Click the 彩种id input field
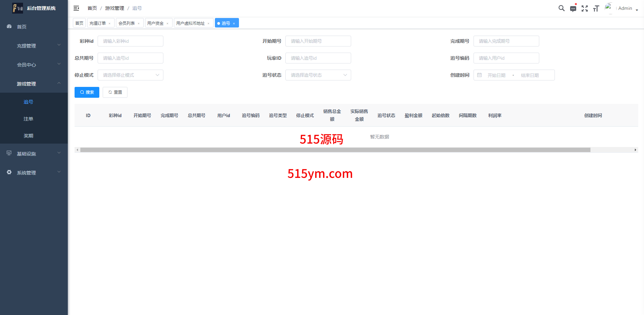Viewport: 644px width, 315px height. [x=130, y=41]
